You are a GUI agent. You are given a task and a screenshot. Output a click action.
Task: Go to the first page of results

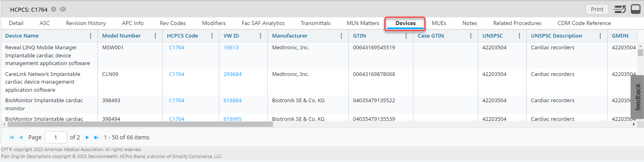12,137
